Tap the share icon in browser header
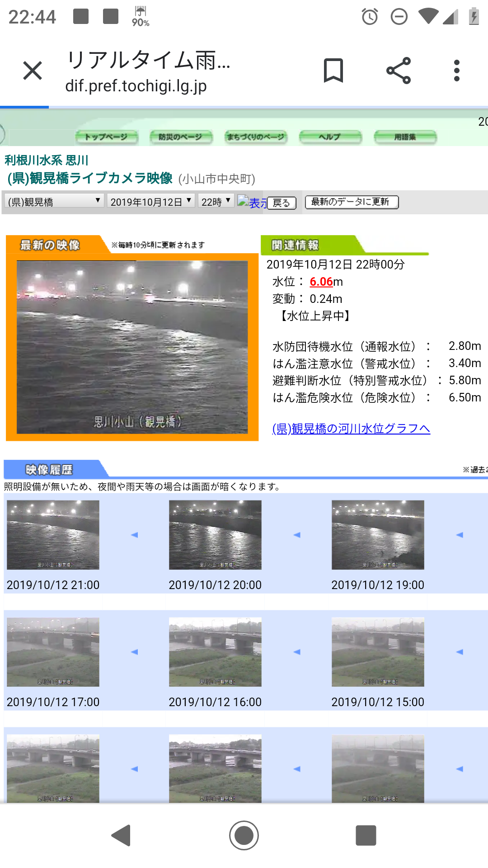 click(x=399, y=71)
